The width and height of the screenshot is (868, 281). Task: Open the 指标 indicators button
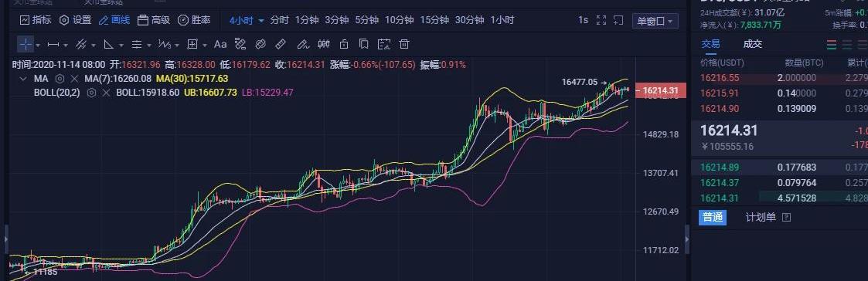pos(36,21)
